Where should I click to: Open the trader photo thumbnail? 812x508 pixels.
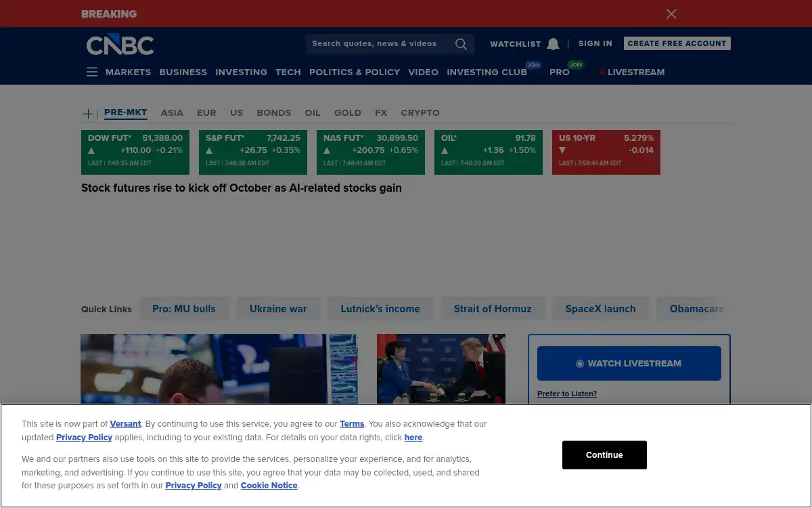pyautogui.click(x=219, y=369)
